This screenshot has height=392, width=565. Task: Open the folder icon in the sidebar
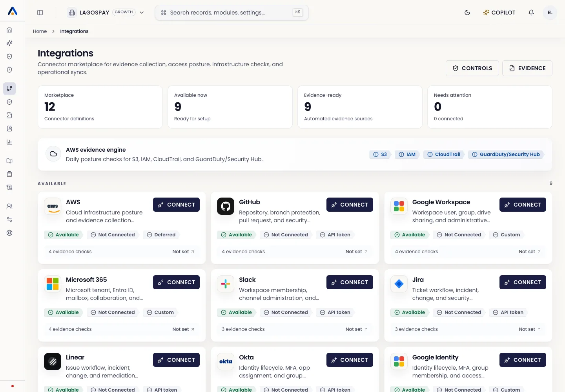pyautogui.click(x=9, y=161)
